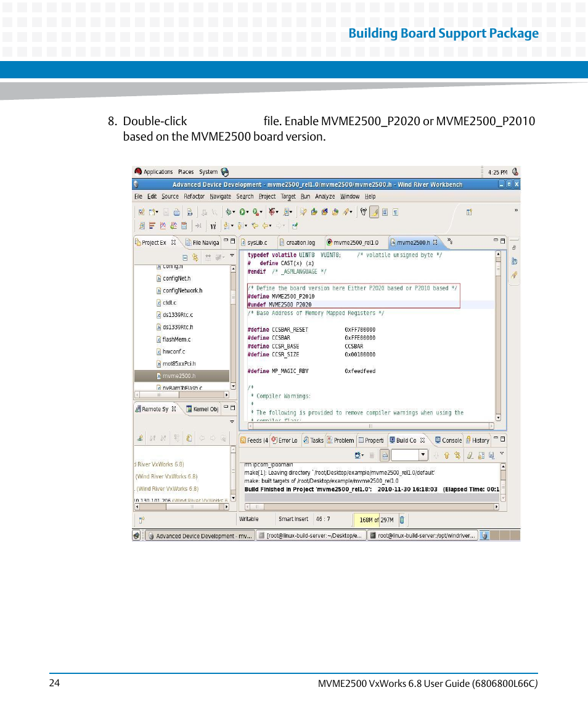Click the Last Edit Location arrow icon
The image size is (588, 706).
pos(255,226)
